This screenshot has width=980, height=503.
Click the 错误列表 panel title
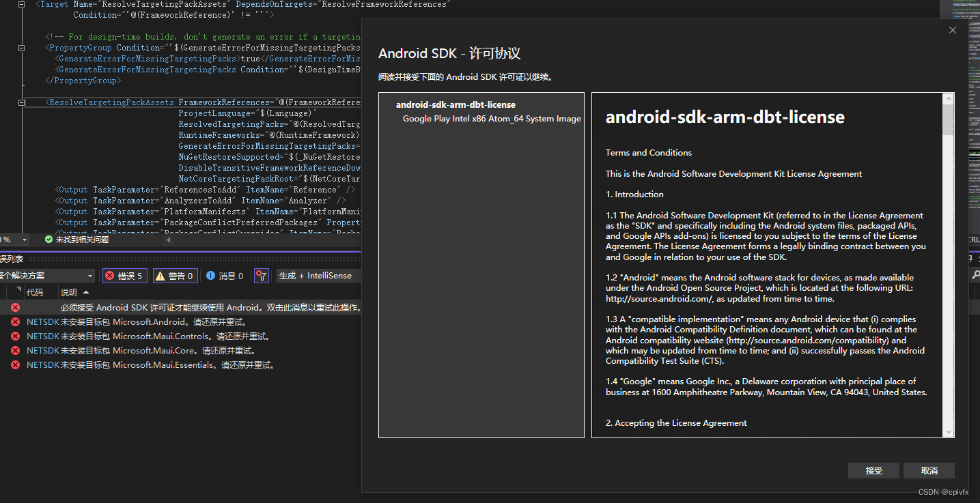pyautogui.click(x=12, y=259)
